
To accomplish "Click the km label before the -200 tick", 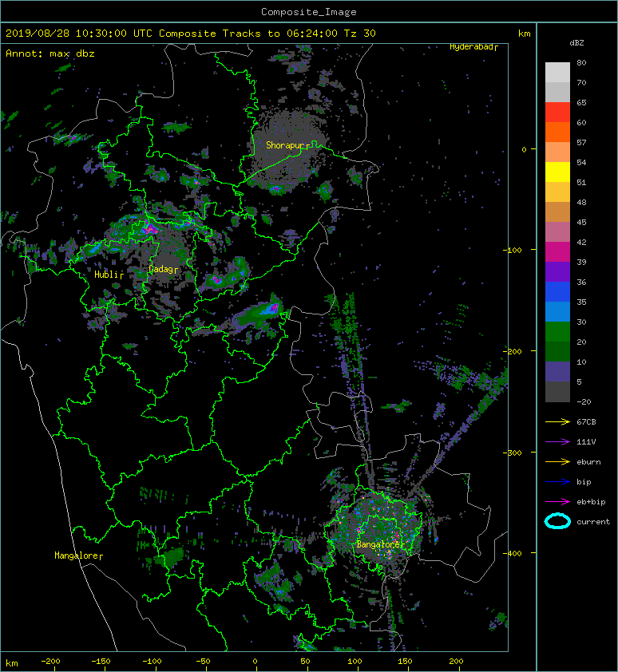I will point(12,663).
